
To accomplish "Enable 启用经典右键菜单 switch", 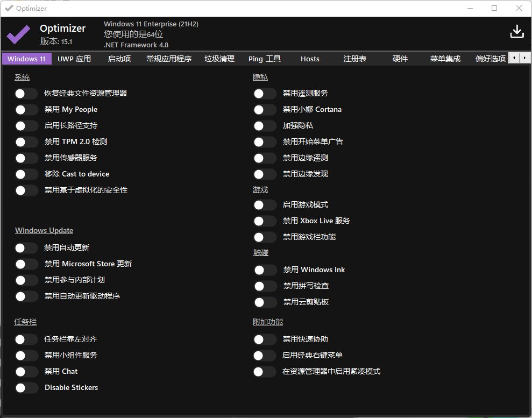I will tap(264, 356).
